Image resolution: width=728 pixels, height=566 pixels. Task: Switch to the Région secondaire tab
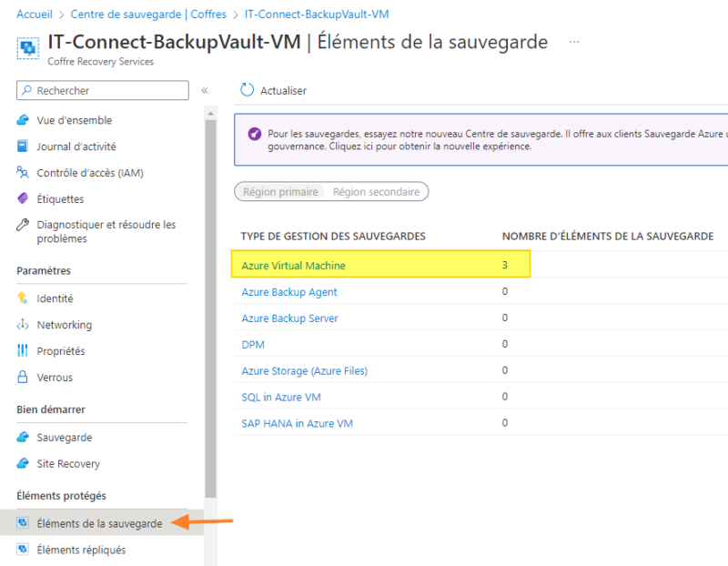(x=377, y=191)
